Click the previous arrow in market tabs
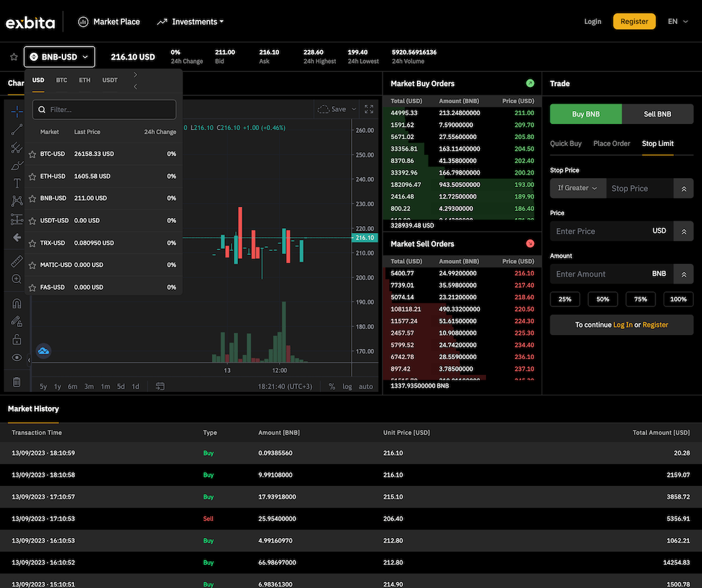 pos(135,86)
